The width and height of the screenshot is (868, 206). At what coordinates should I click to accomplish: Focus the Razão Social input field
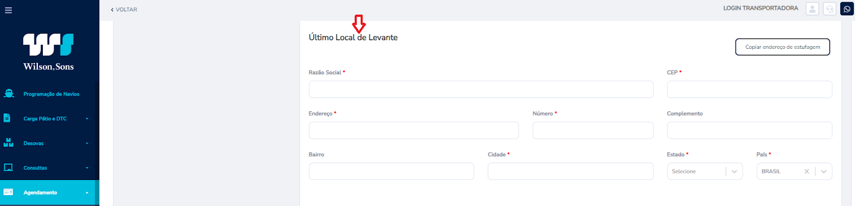pos(481,89)
